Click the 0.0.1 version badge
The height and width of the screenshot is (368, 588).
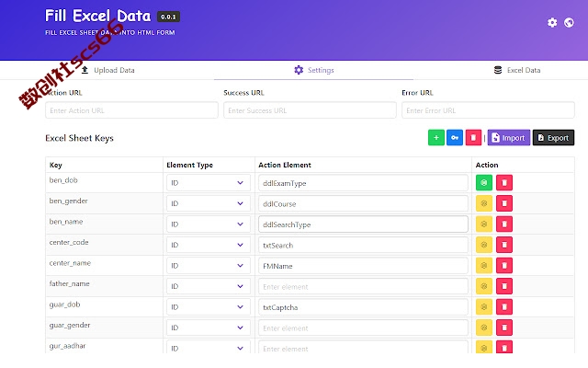point(168,17)
